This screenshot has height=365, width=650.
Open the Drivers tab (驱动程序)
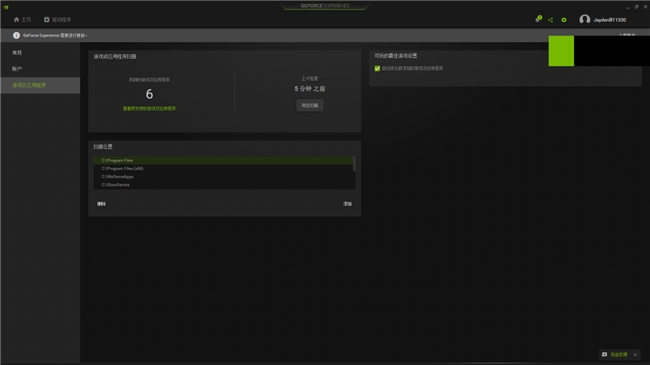coord(57,19)
